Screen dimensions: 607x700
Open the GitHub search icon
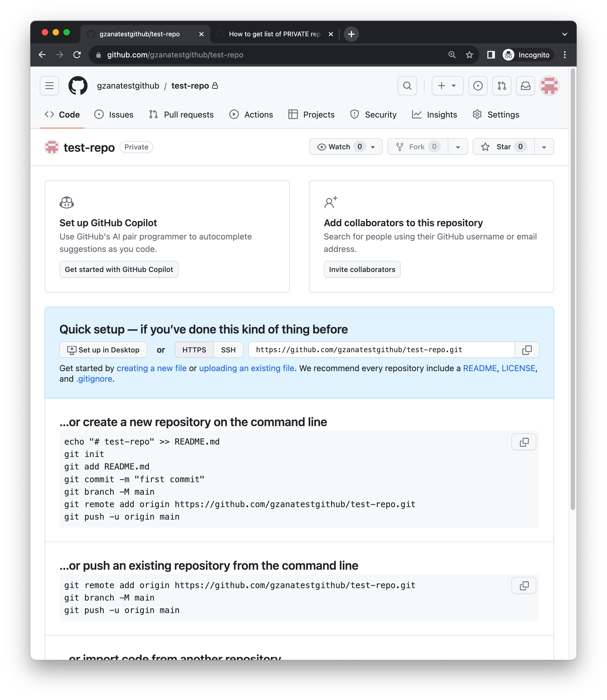tap(407, 86)
